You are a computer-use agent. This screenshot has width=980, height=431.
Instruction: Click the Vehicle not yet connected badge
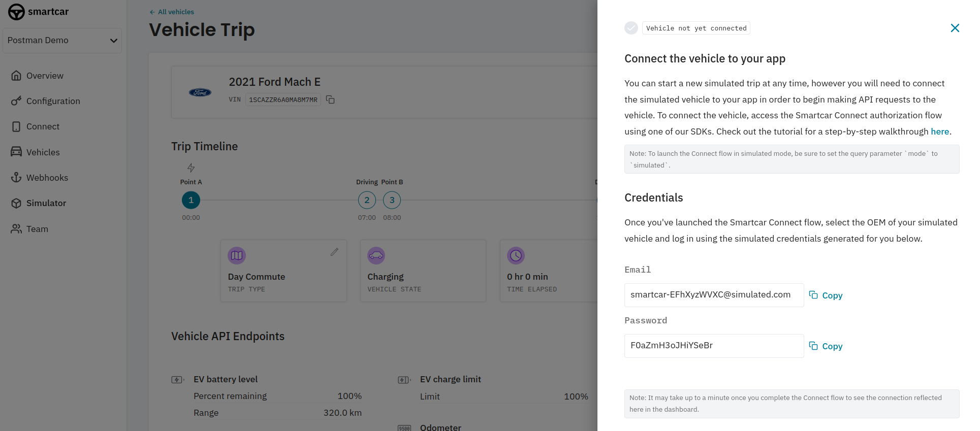pos(696,28)
